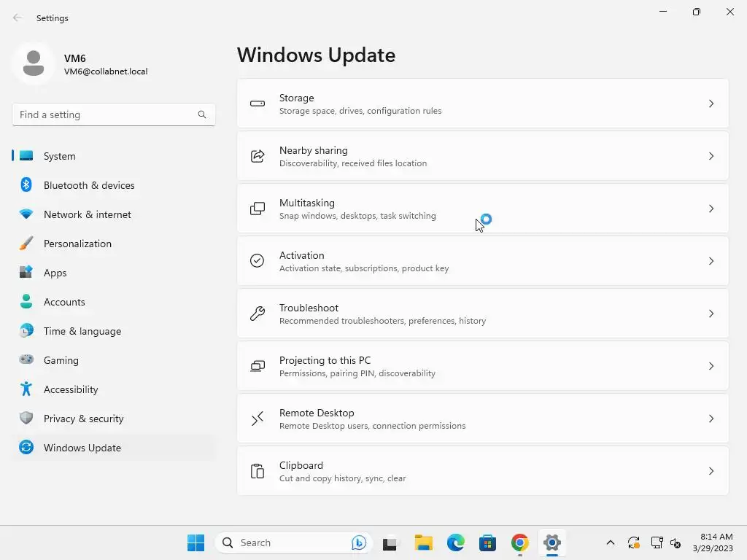Click the network tray icon

(657, 542)
